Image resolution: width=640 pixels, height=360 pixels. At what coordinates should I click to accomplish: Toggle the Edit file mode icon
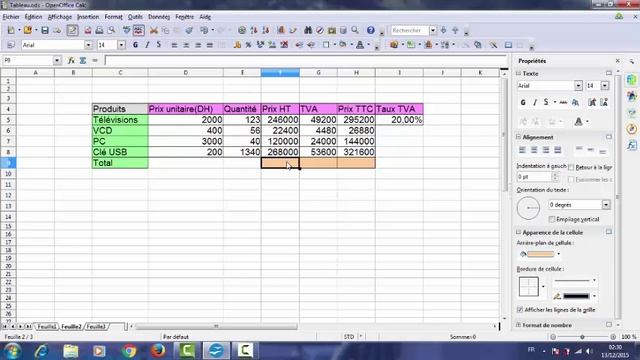(x=73, y=30)
